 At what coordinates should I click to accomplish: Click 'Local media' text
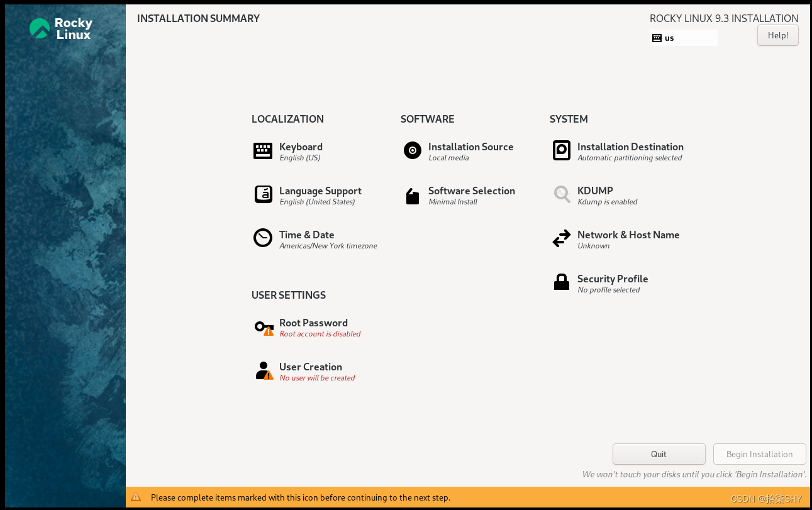point(448,158)
